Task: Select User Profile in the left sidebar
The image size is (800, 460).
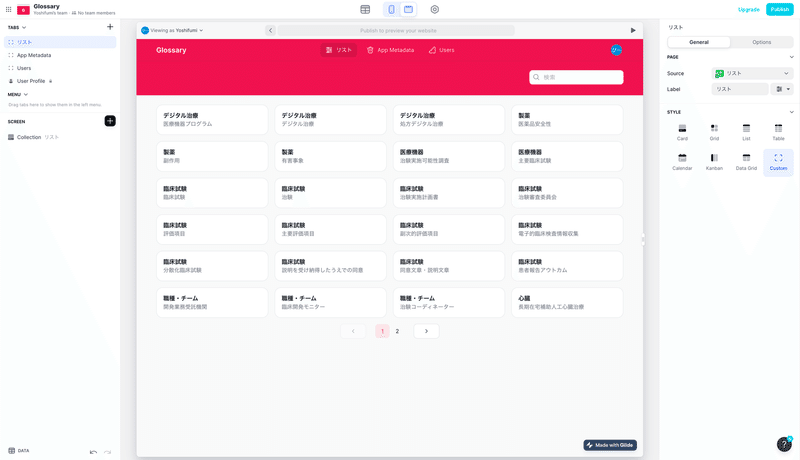Action: point(60,81)
